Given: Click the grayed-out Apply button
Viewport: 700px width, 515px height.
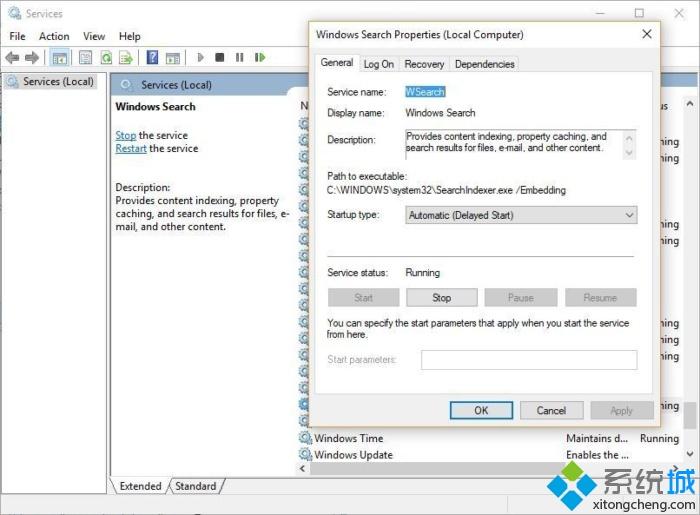Looking at the screenshot, I should (621, 411).
